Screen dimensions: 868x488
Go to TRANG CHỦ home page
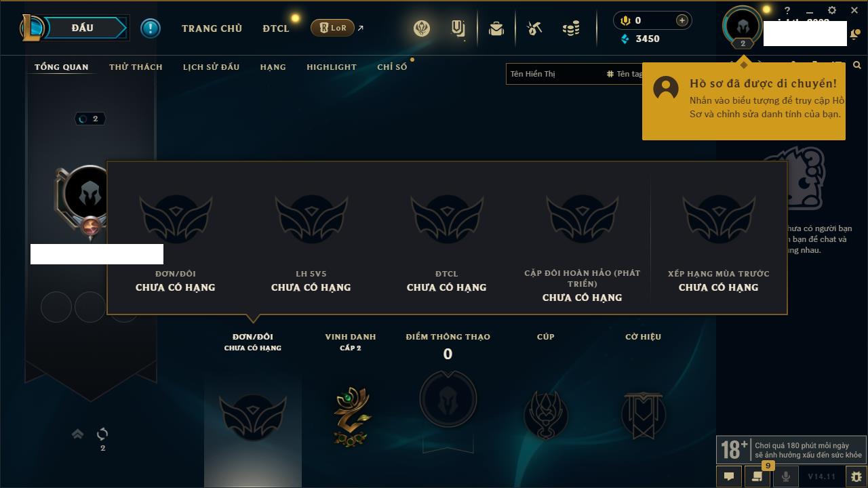(212, 28)
